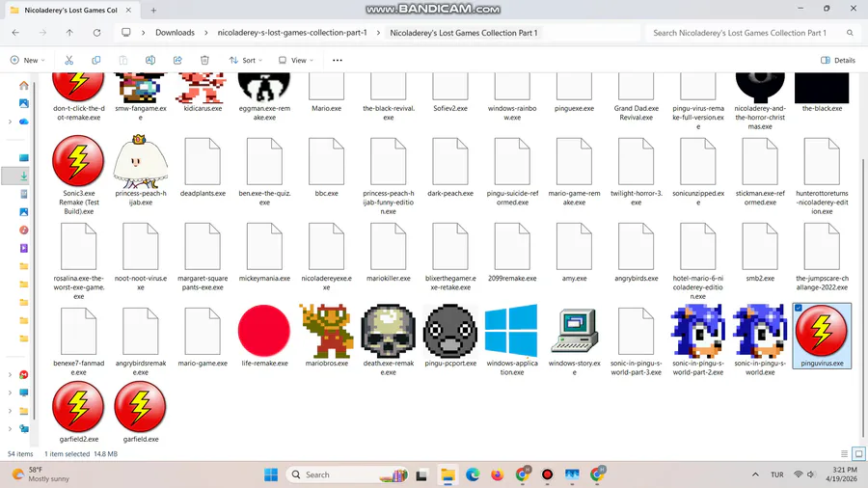Click the delete trash can icon

tap(204, 60)
